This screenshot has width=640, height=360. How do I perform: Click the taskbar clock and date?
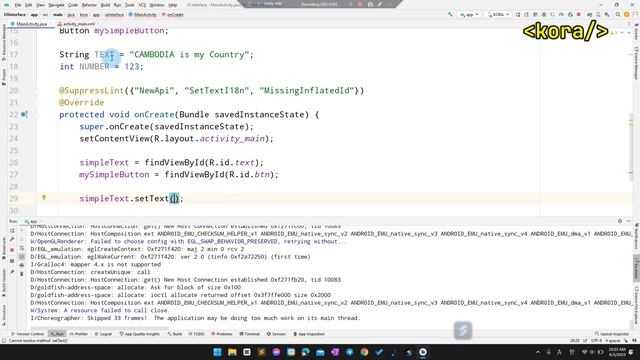[x=616, y=352]
